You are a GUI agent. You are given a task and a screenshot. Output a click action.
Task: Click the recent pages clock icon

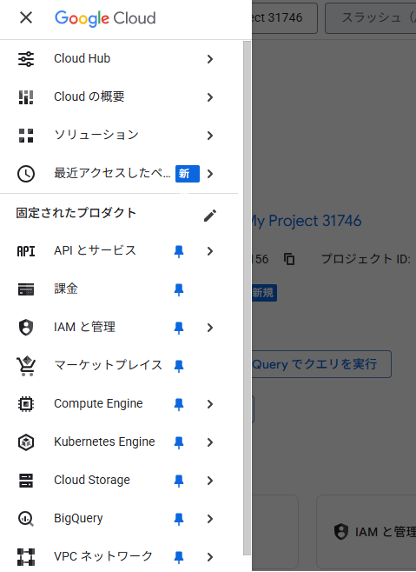tap(26, 174)
